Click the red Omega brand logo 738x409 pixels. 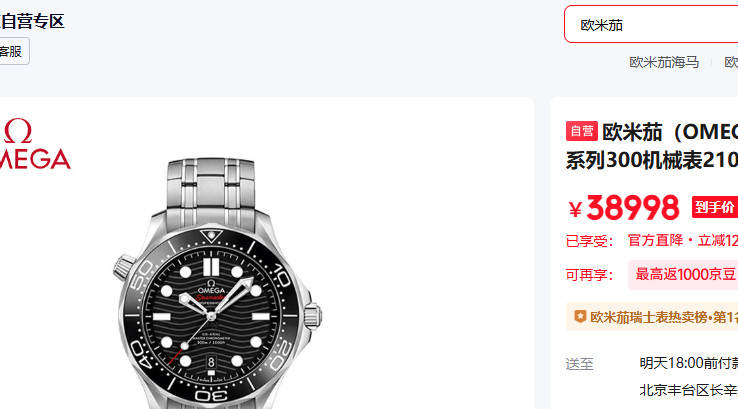[32, 145]
